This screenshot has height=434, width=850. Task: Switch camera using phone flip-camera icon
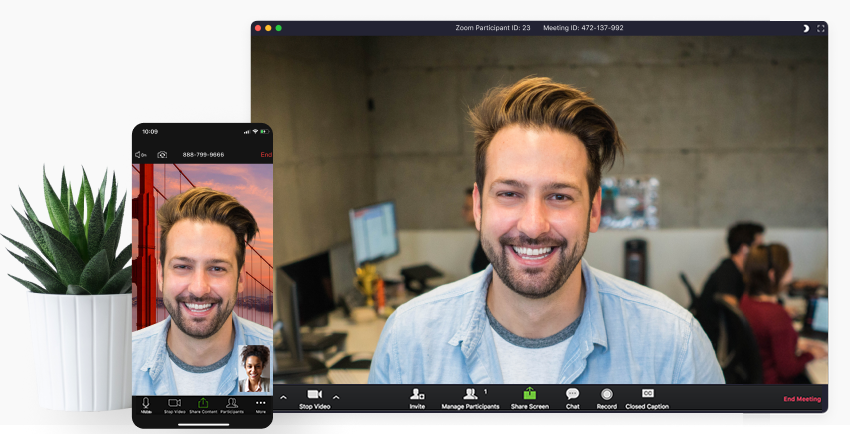pyautogui.click(x=162, y=155)
